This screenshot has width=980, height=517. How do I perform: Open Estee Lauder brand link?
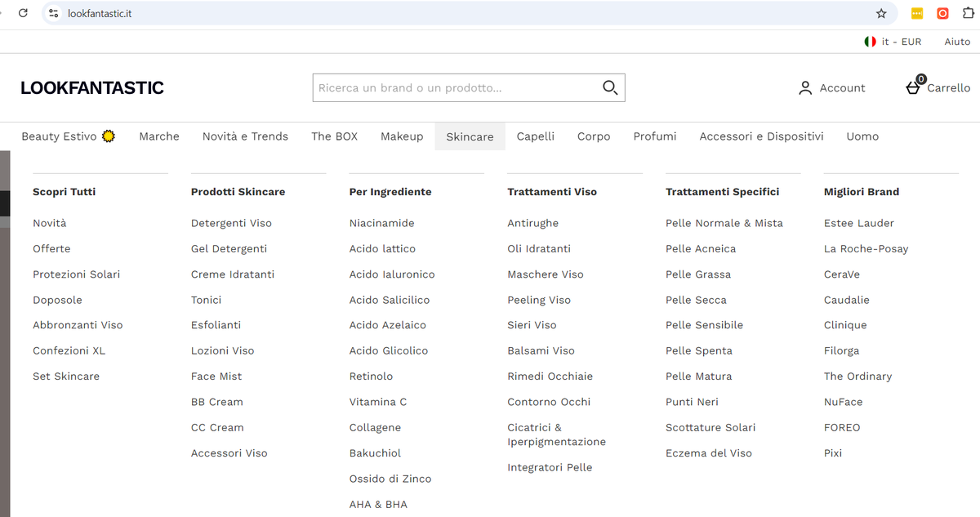click(x=859, y=223)
